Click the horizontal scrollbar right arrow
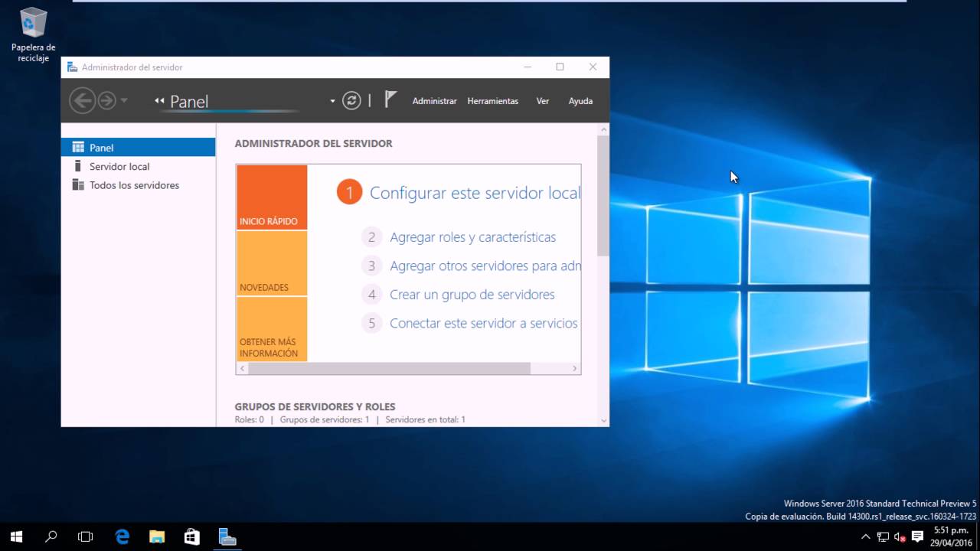Image resolution: width=980 pixels, height=551 pixels. point(575,368)
